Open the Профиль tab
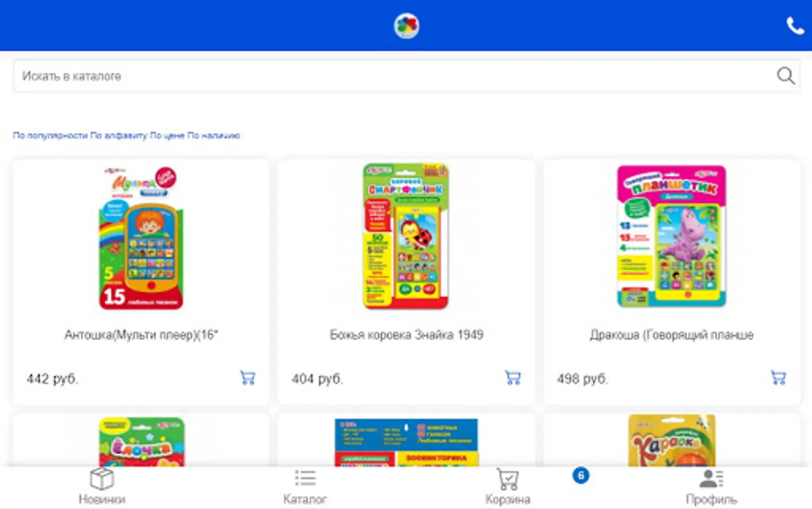This screenshot has height=509, width=812. tap(711, 486)
